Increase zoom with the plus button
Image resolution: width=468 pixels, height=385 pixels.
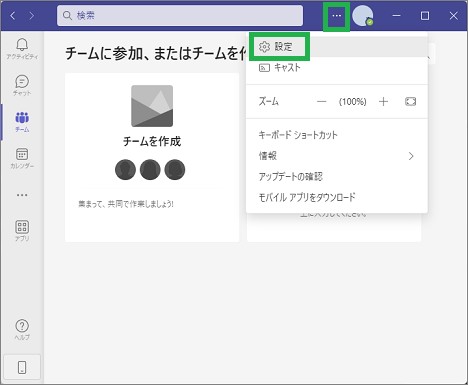(383, 102)
